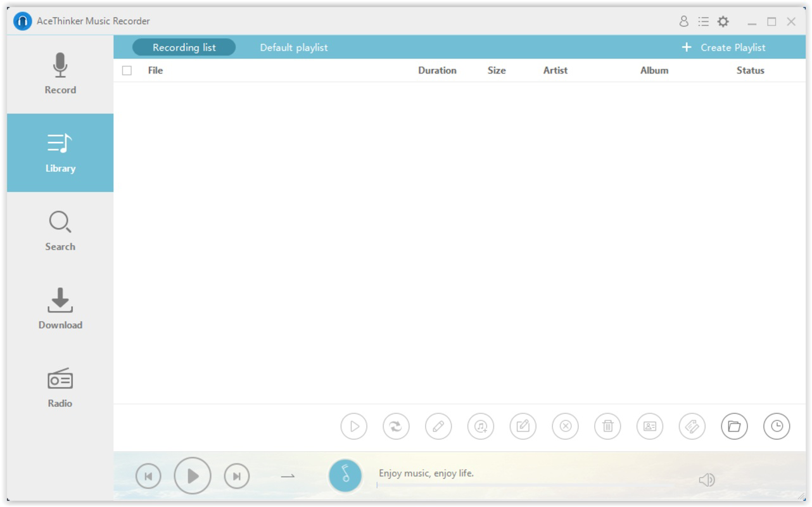Image resolution: width=812 pixels, height=507 pixels.
Task: Open the output folder icon
Action: [x=734, y=427]
